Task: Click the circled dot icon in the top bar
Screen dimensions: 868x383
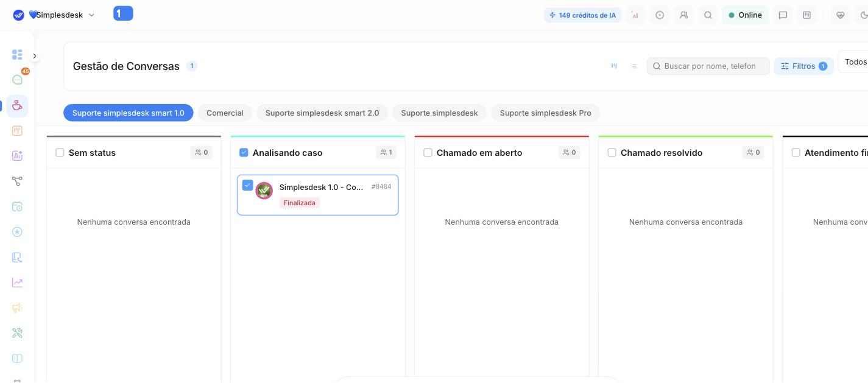Action: [x=660, y=15]
